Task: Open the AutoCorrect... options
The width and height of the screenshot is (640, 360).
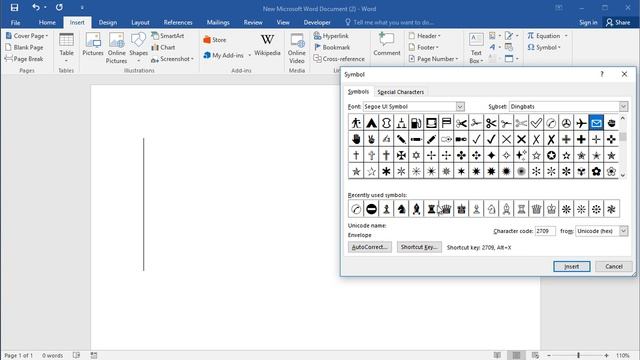Action: point(369,247)
